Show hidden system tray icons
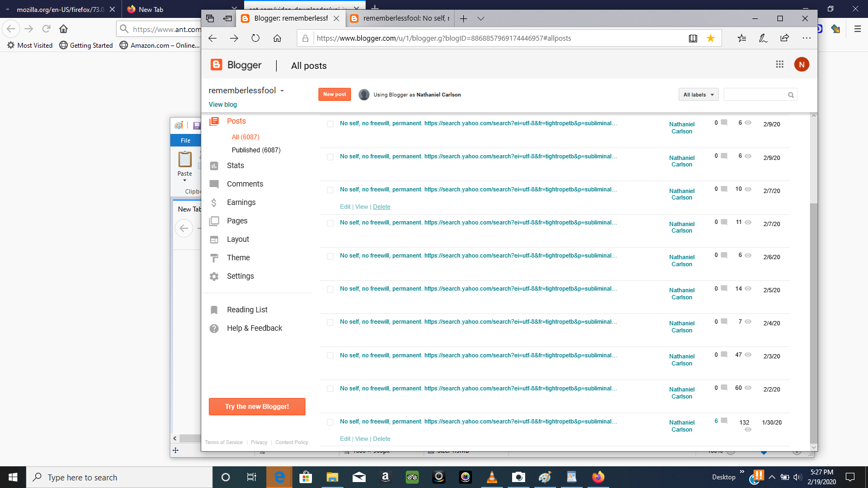This screenshot has width=868, height=488. click(771, 477)
